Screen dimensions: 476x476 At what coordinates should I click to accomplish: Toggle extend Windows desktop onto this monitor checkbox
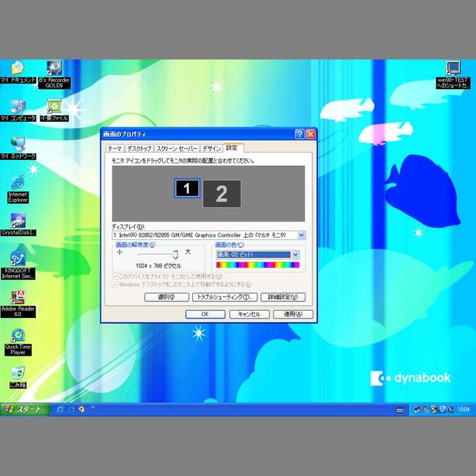(x=115, y=284)
